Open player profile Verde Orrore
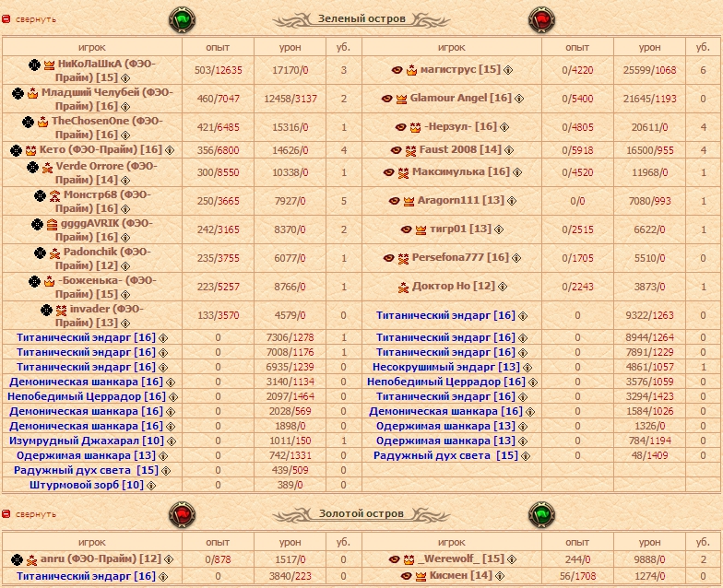Image resolution: width=723 pixels, height=588 pixels. [x=106, y=173]
